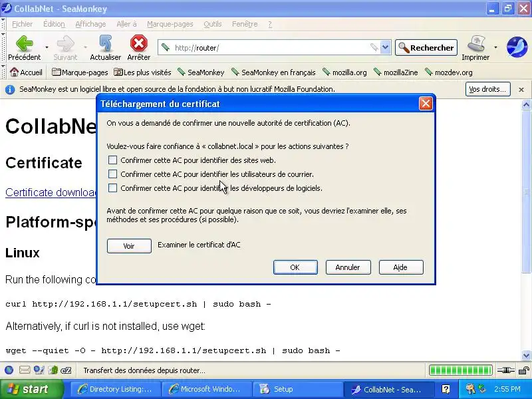The image size is (532, 399).
Task: Open Composer from the status bar icon
Action: pyautogui.click(x=39, y=370)
